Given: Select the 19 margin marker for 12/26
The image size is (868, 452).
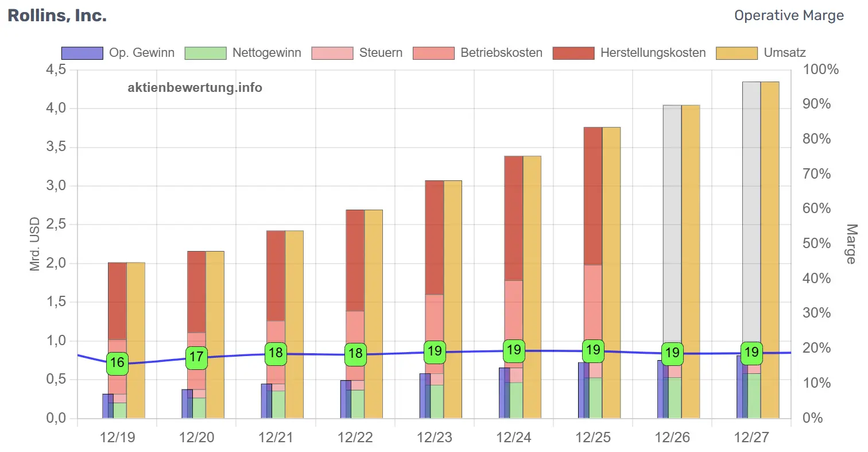Looking at the screenshot, I should click(672, 354).
